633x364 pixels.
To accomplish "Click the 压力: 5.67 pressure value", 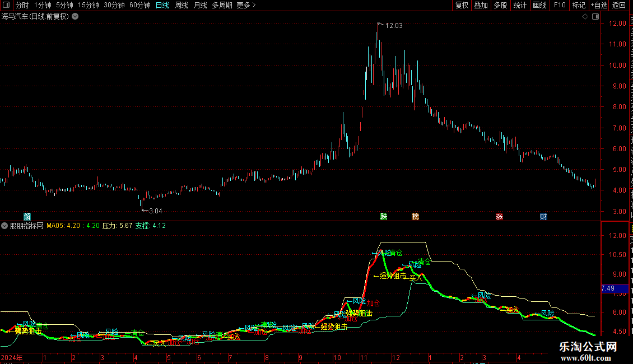I will [118, 226].
